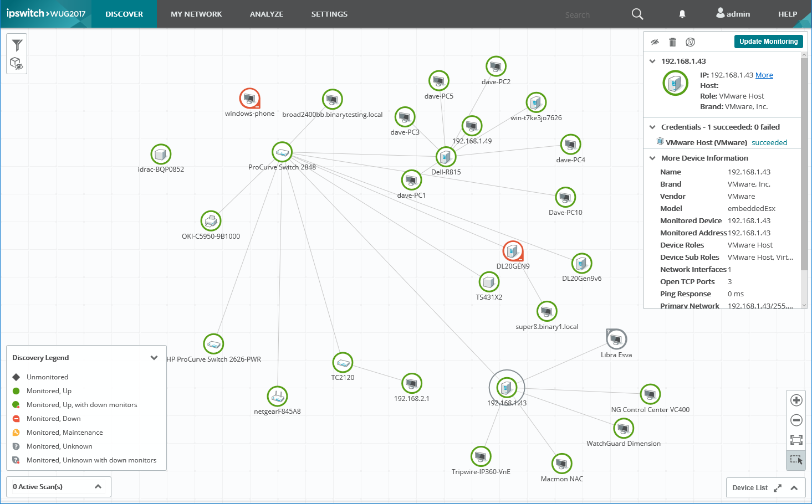Toggle hidden devices cube icon
This screenshot has height=504, width=812.
[x=17, y=64]
